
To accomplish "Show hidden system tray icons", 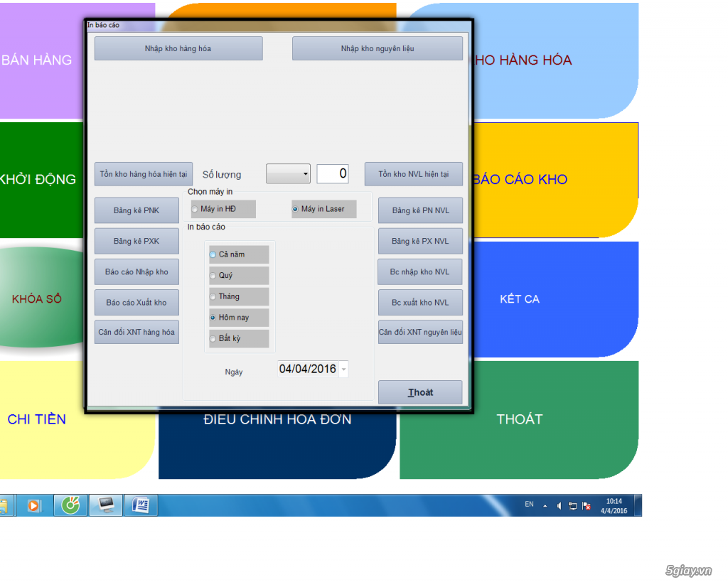I will coord(545,506).
